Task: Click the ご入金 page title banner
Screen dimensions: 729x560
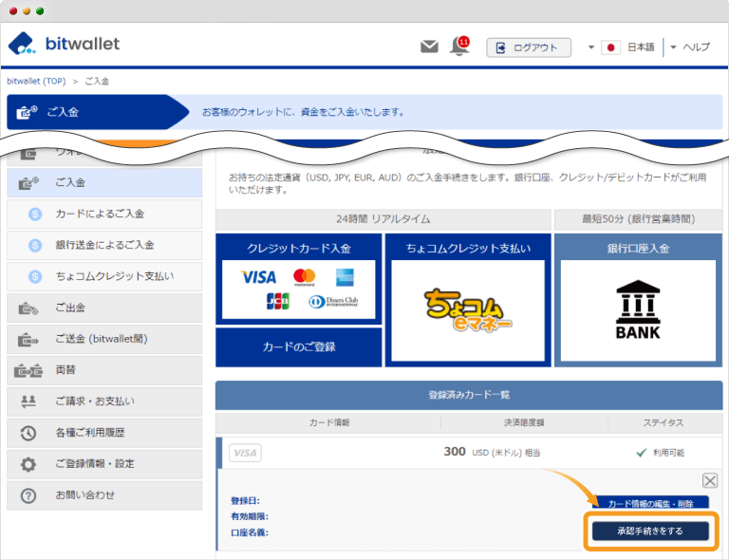Action: [98, 112]
